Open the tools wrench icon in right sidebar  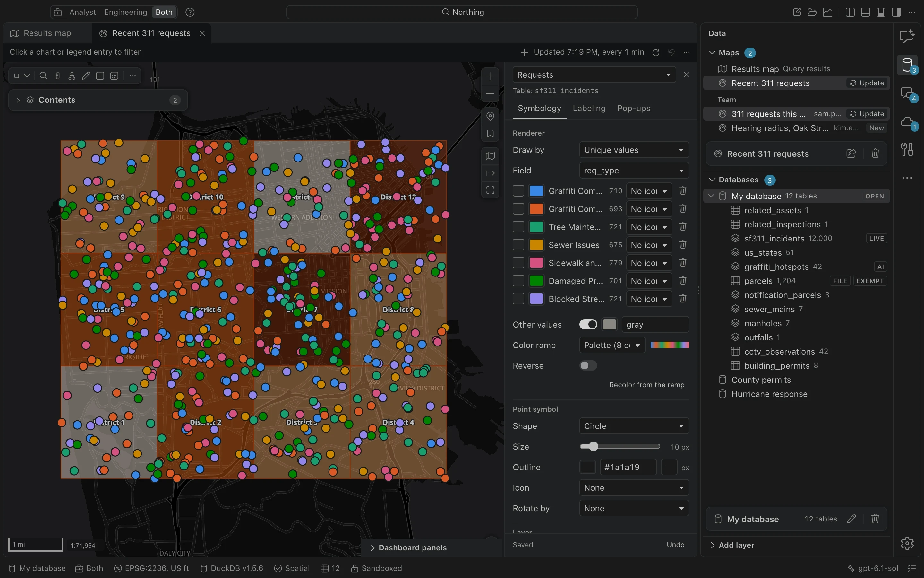coord(907,149)
